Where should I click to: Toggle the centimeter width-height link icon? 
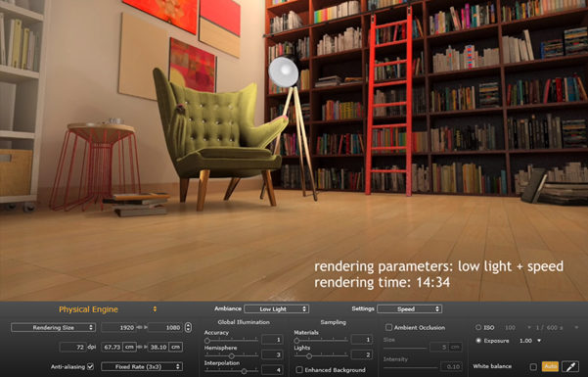142,347
